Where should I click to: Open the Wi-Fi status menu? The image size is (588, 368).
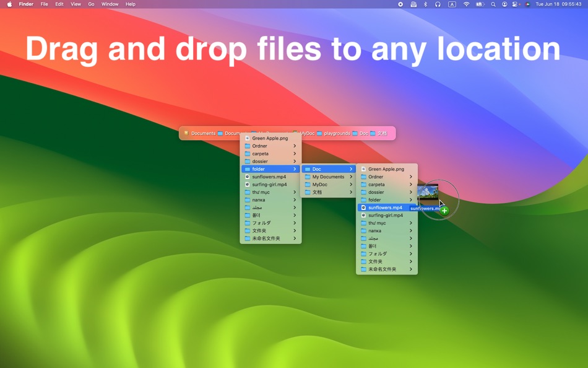pos(466,4)
